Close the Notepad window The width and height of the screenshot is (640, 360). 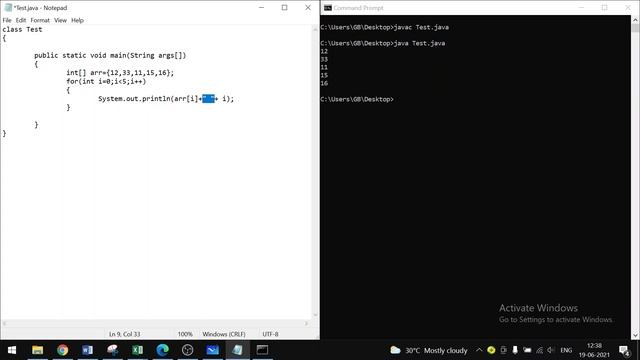click(x=308, y=7)
